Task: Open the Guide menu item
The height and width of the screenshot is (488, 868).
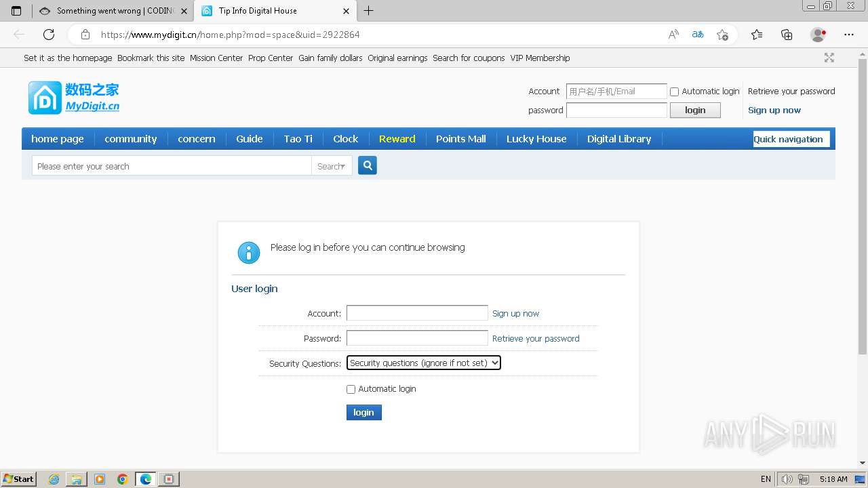Action: pyautogui.click(x=250, y=139)
